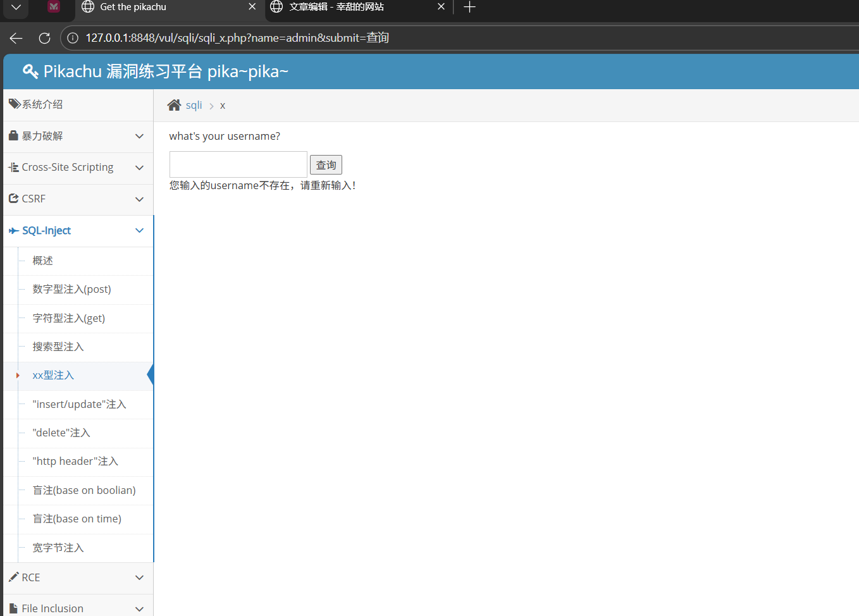The width and height of the screenshot is (859, 616).
Task: Close the Get the pikachu tab
Action: 252,7
